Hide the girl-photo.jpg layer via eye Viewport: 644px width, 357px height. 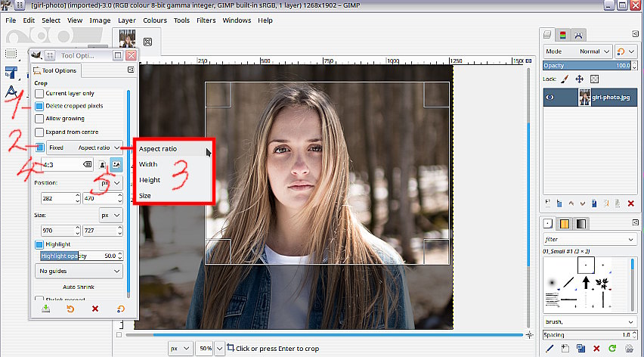[x=551, y=98]
